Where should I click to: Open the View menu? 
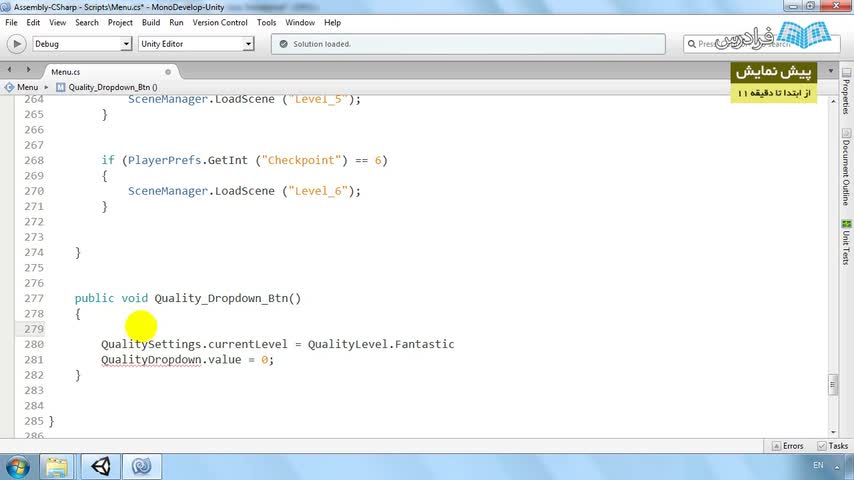[x=57, y=23]
